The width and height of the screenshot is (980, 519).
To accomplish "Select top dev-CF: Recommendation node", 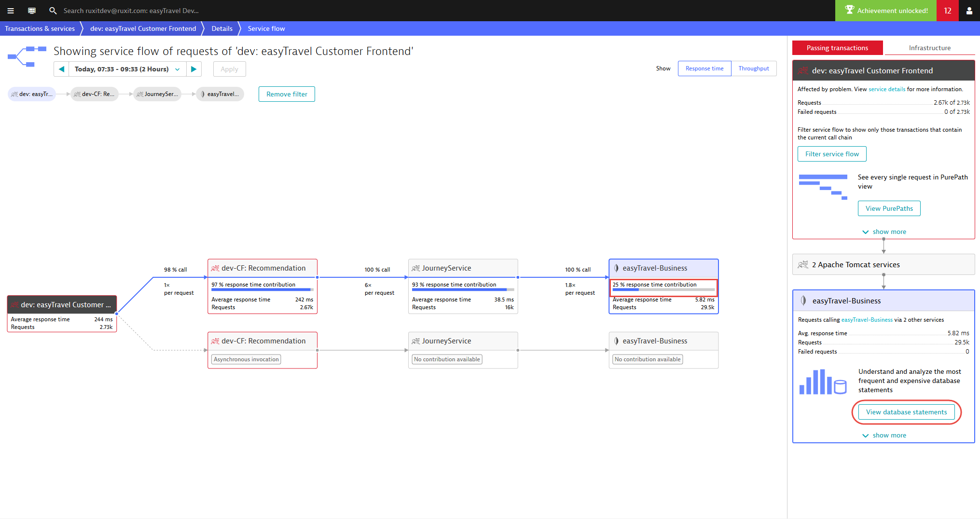I will click(x=262, y=287).
